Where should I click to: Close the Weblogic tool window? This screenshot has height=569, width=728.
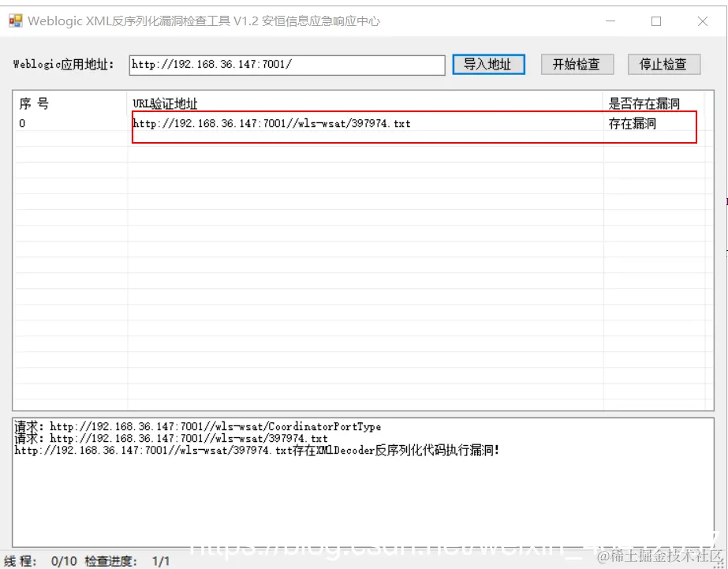[x=703, y=21]
